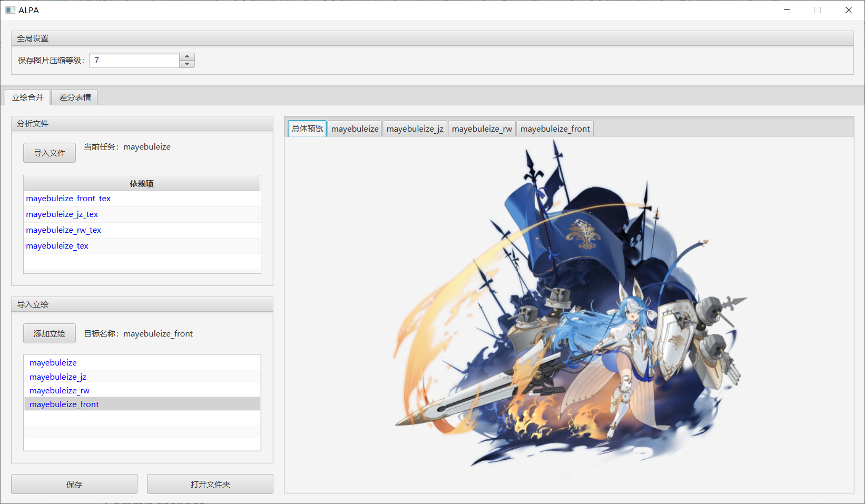The image size is (865, 504).
Task: Select mayebuleize_rw in the imported illustration list
Action: pyautogui.click(x=59, y=390)
